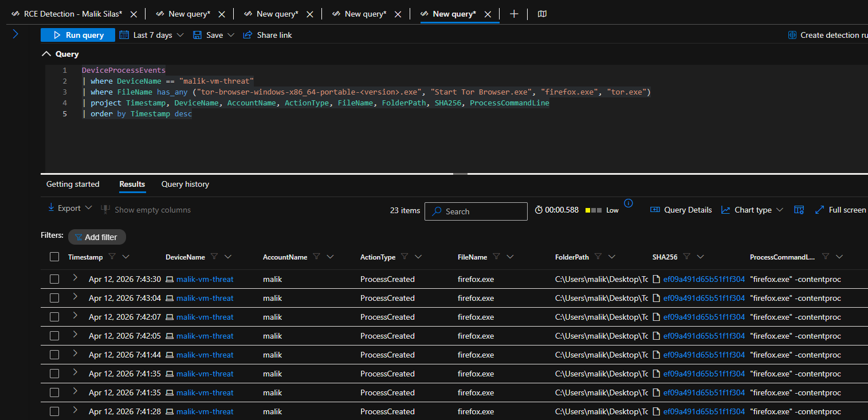This screenshot has height=420, width=868.
Task: Expand the left side panel chevron
Action: [x=15, y=34]
